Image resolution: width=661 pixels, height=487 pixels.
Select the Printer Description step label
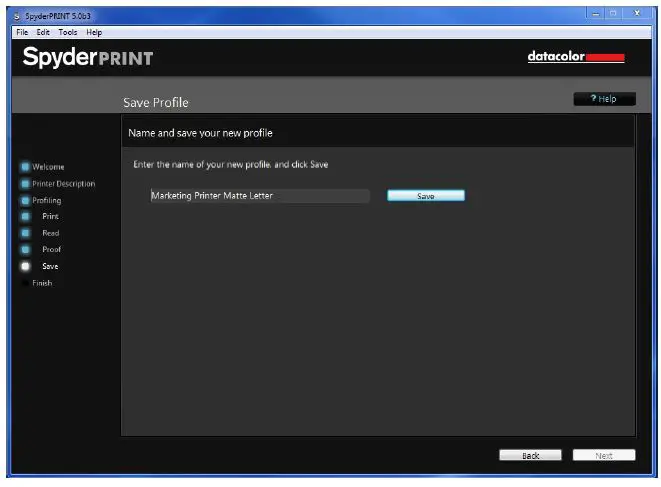tap(64, 184)
